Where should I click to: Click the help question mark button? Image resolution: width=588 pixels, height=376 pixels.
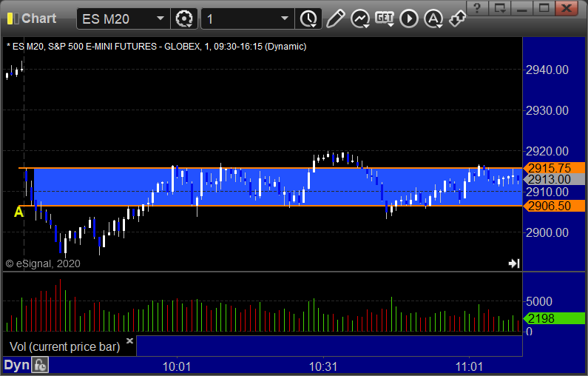[x=477, y=8]
